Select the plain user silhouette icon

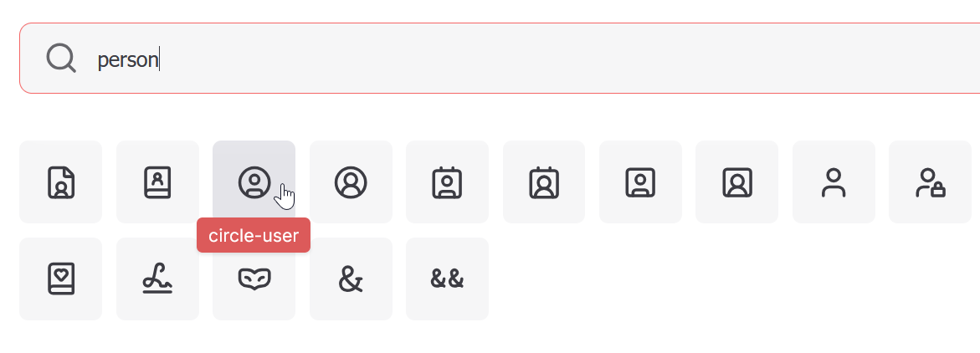[833, 182]
